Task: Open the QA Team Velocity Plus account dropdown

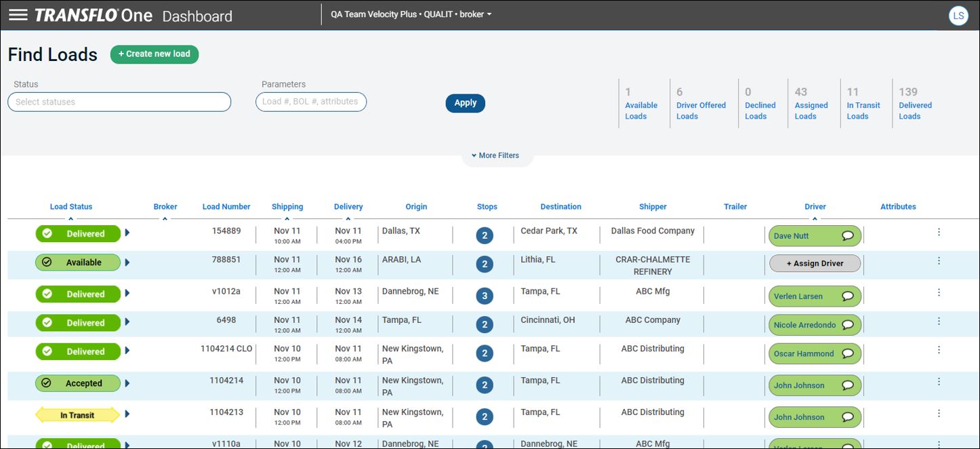Action: (411, 14)
